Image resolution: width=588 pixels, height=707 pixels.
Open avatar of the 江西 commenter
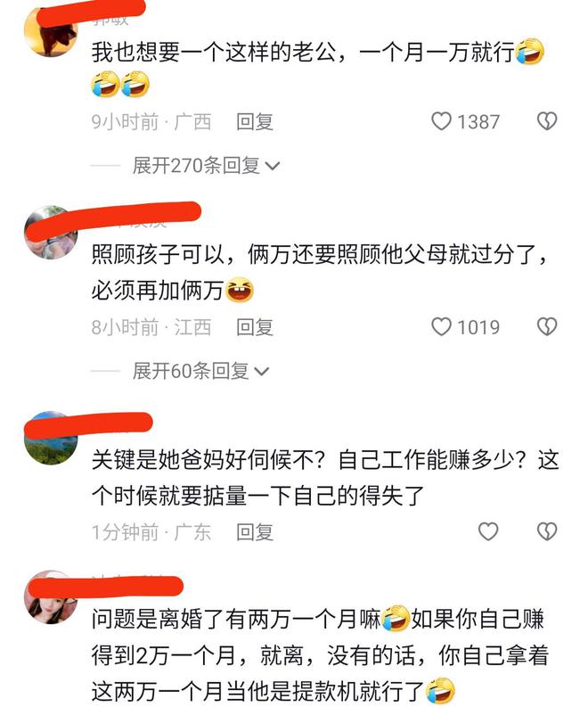coord(51,233)
